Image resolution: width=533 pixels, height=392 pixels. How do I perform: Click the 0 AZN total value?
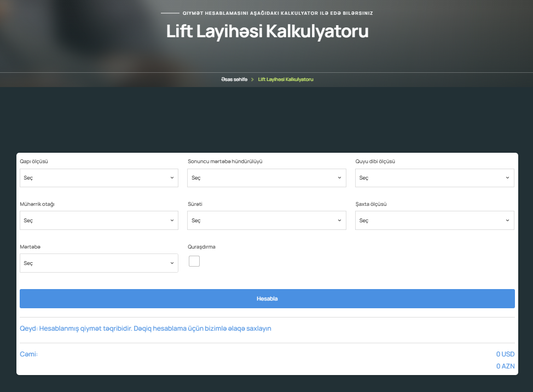click(506, 366)
